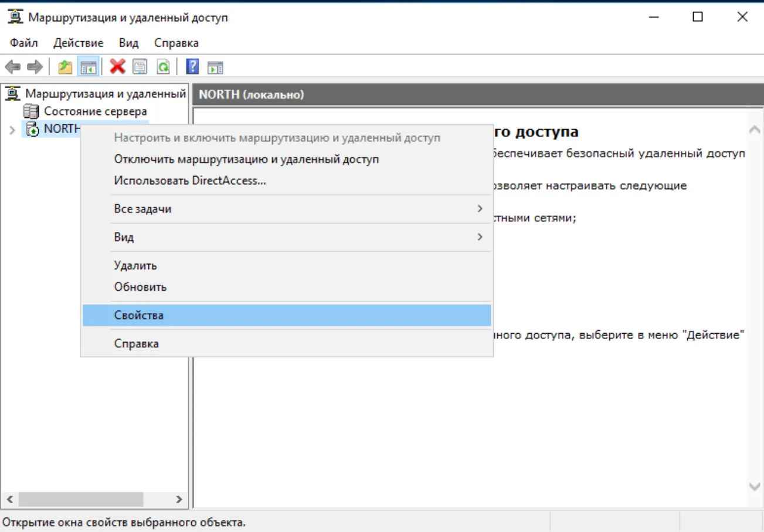Open the Properties sheet toolbar icon
This screenshot has width=764, height=532.
140,67
